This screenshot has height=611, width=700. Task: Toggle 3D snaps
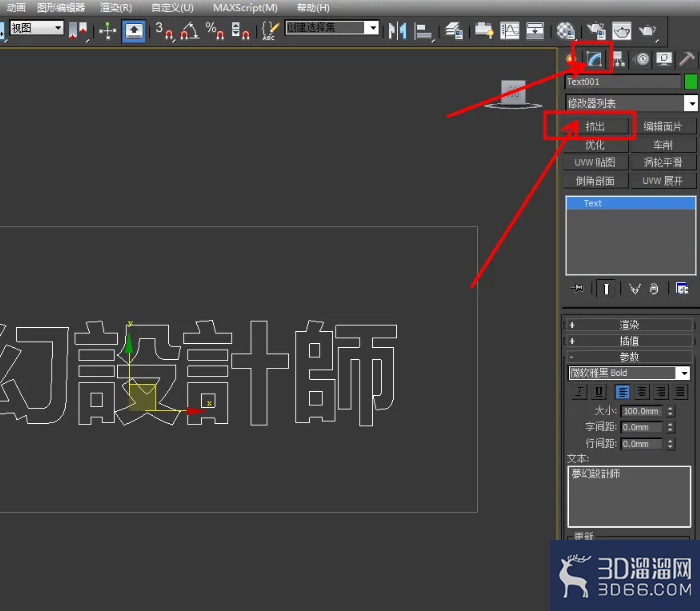point(164,30)
